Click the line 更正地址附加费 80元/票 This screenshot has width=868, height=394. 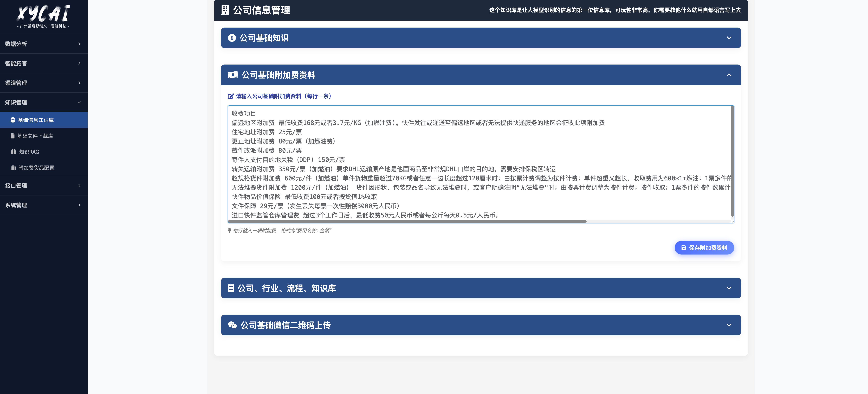coord(283,141)
